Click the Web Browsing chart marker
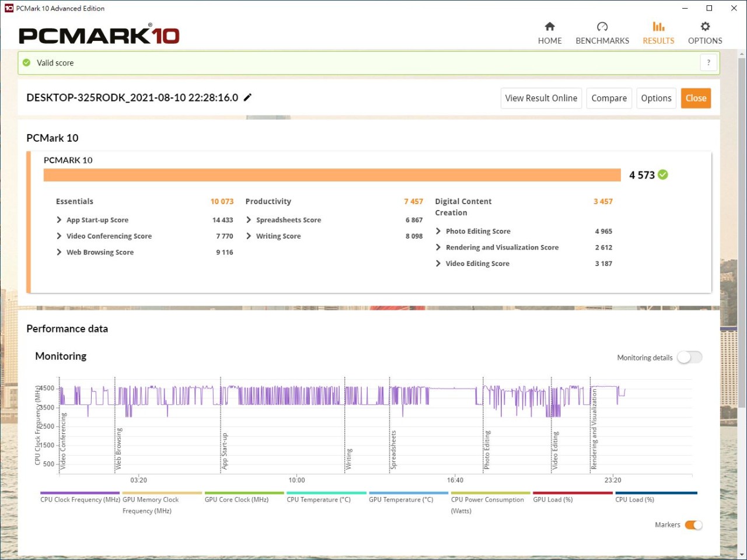The image size is (747, 560). [x=118, y=449]
